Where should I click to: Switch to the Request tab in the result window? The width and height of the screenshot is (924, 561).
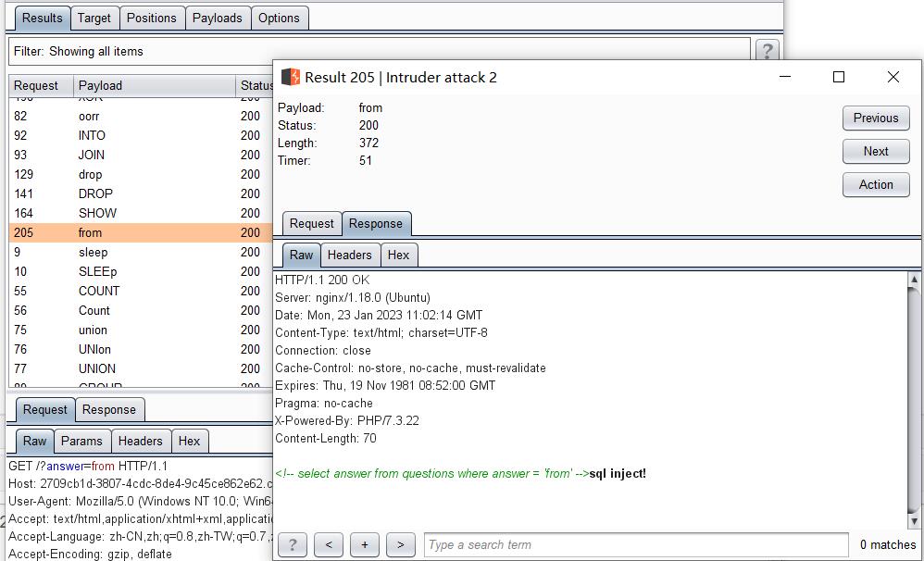311,223
